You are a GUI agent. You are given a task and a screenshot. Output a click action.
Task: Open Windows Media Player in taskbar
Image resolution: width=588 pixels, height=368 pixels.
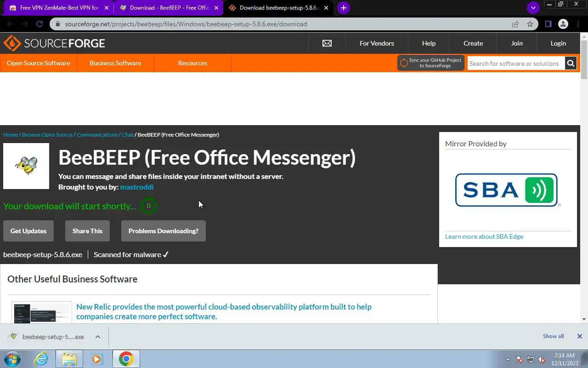click(x=97, y=359)
